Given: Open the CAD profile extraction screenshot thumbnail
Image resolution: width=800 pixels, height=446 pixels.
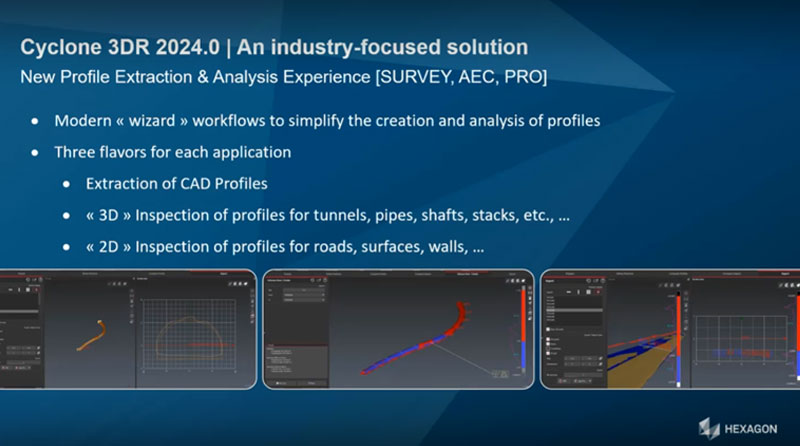Looking at the screenshot, I should coord(128,329).
